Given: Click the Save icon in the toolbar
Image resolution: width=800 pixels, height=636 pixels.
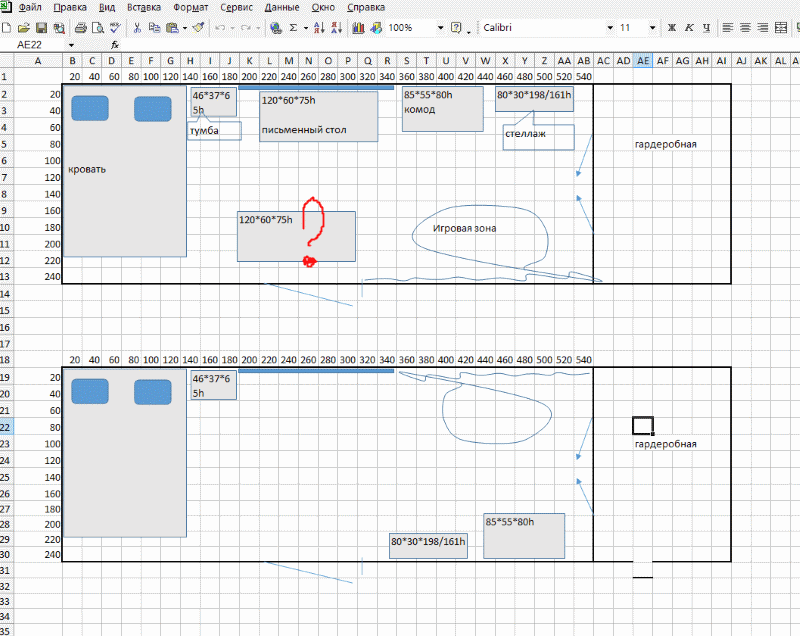Looking at the screenshot, I should tap(42, 28).
